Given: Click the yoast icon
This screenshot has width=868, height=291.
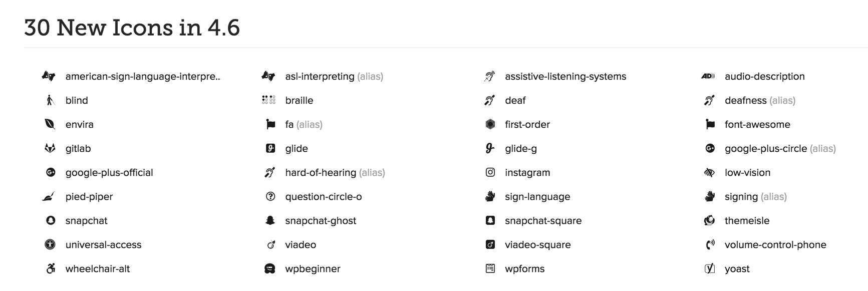Looking at the screenshot, I should [709, 268].
